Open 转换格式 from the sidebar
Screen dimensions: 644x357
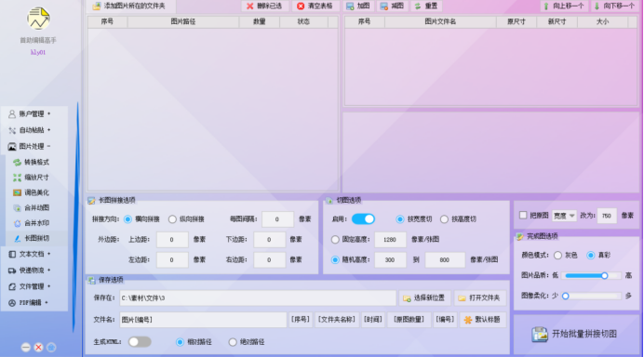[36, 162]
